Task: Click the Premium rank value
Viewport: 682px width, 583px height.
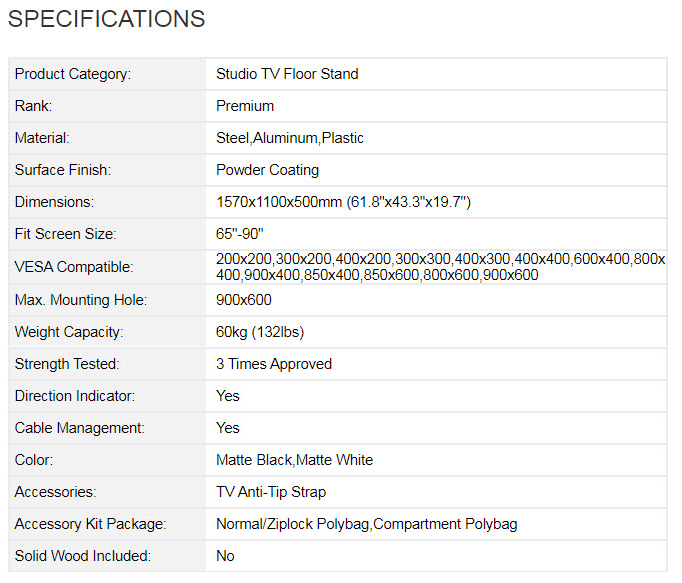Action: click(245, 106)
